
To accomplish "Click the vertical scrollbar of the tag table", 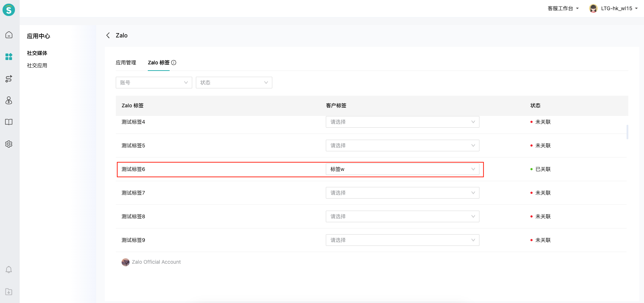I will click(627, 132).
